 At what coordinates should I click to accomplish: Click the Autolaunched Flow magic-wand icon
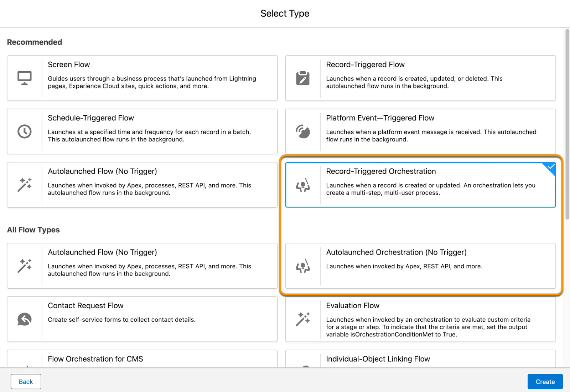coord(24,185)
